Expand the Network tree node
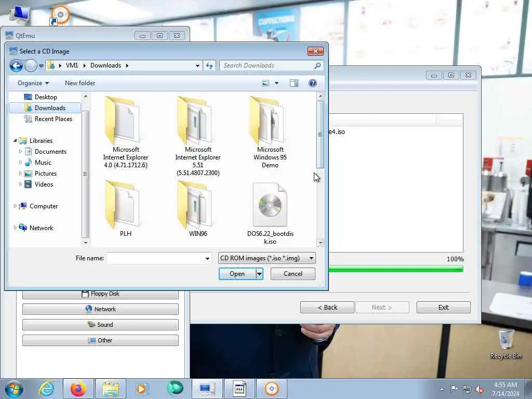This screenshot has height=399, width=532. (15, 228)
